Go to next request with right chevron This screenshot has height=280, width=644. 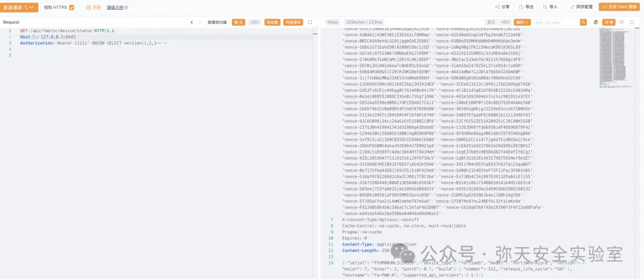click(x=200, y=22)
